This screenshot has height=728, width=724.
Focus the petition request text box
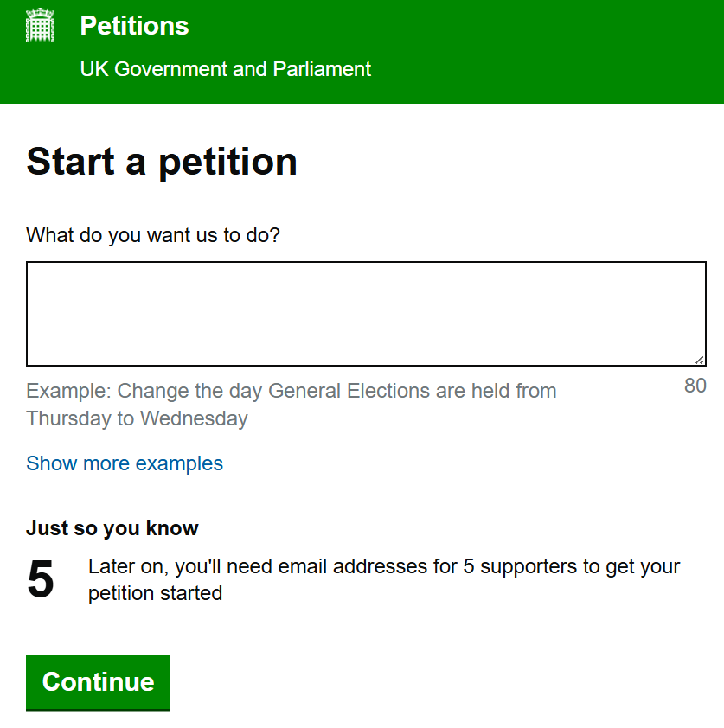(366, 314)
